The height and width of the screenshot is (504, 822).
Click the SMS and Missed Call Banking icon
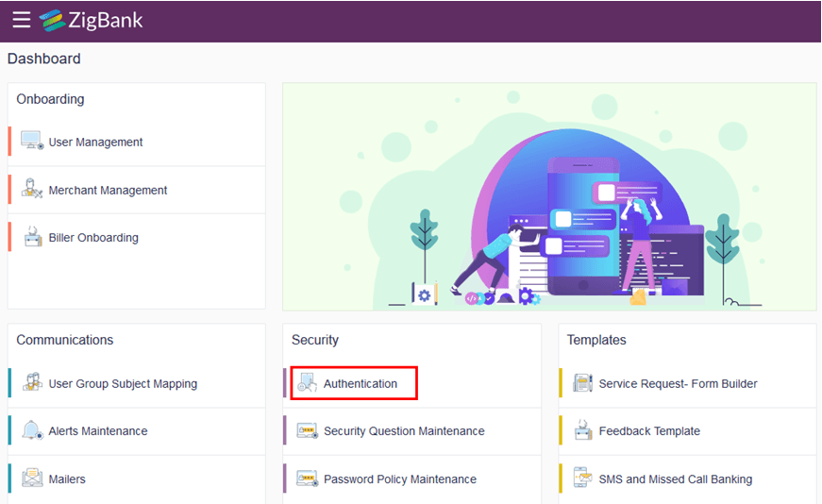[x=582, y=478]
